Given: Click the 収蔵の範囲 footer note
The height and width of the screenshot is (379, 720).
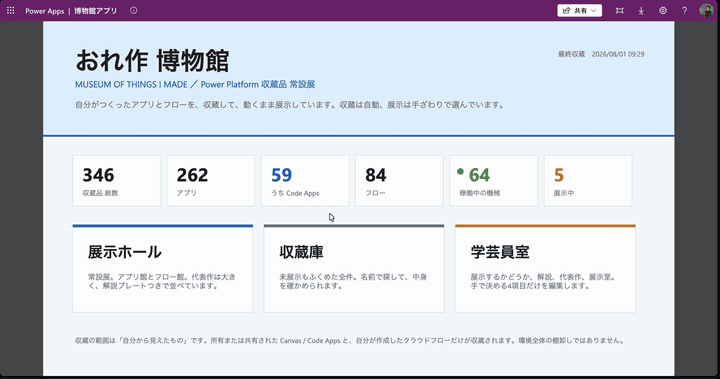Looking at the screenshot, I should pos(350,340).
